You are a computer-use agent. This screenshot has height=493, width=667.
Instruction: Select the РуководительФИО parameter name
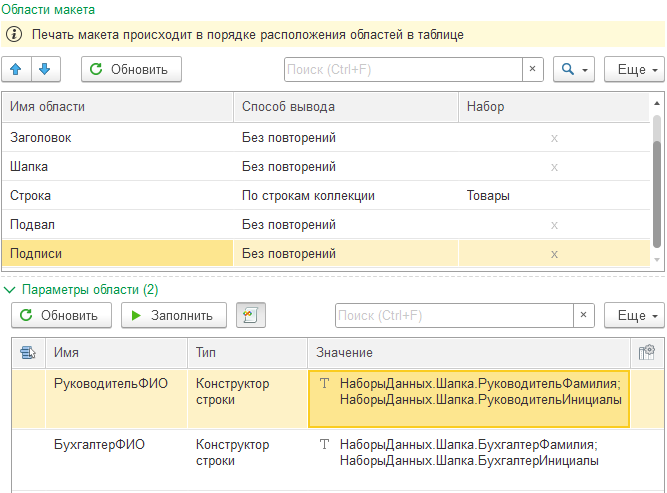[111, 383]
